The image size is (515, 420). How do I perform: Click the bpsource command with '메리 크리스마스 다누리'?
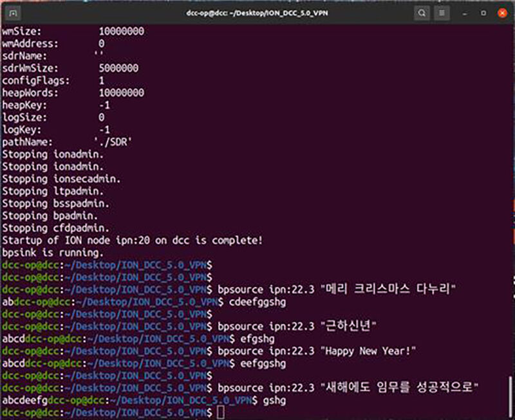(x=337, y=289)
